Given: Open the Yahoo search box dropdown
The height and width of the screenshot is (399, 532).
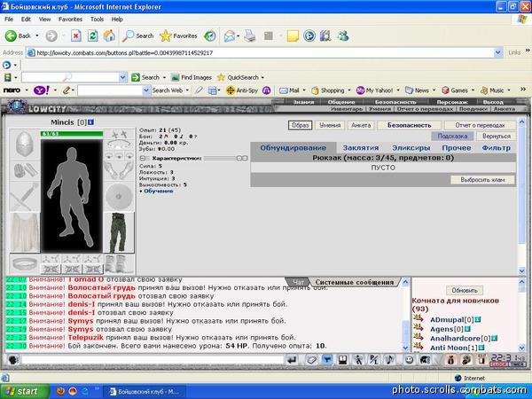Looking at the screenshot, I should tap(146, 90).
